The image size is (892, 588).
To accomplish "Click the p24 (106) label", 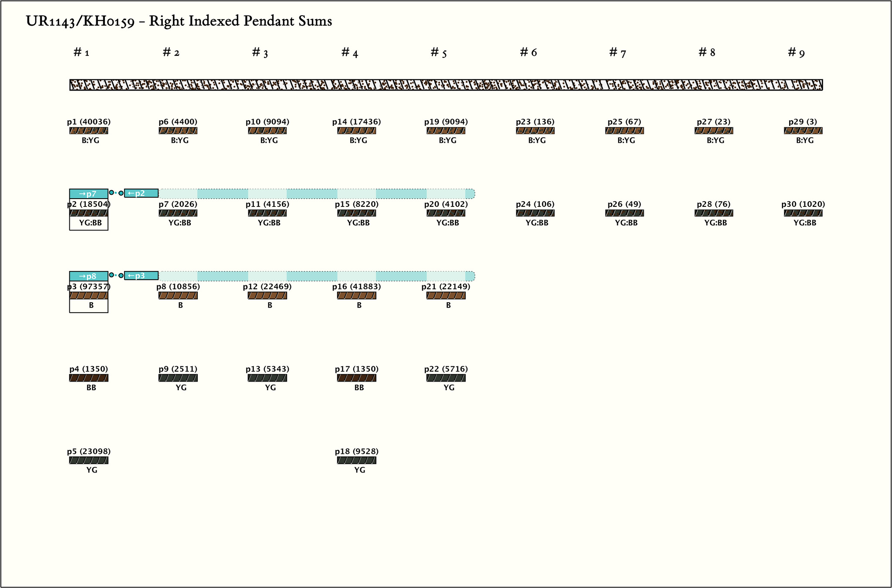I will coord(535,204).
